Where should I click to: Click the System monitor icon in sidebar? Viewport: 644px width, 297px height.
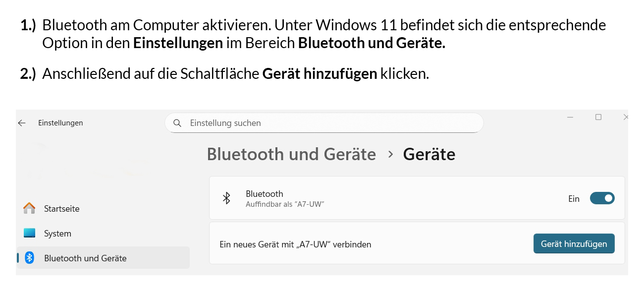click(29, 233)
